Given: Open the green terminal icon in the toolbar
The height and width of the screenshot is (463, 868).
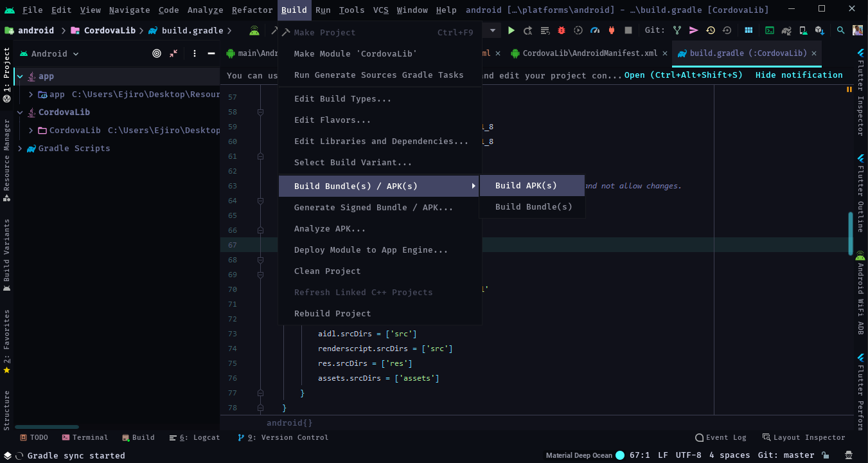Looking at the screenshot, I should (x=770, y=30).
